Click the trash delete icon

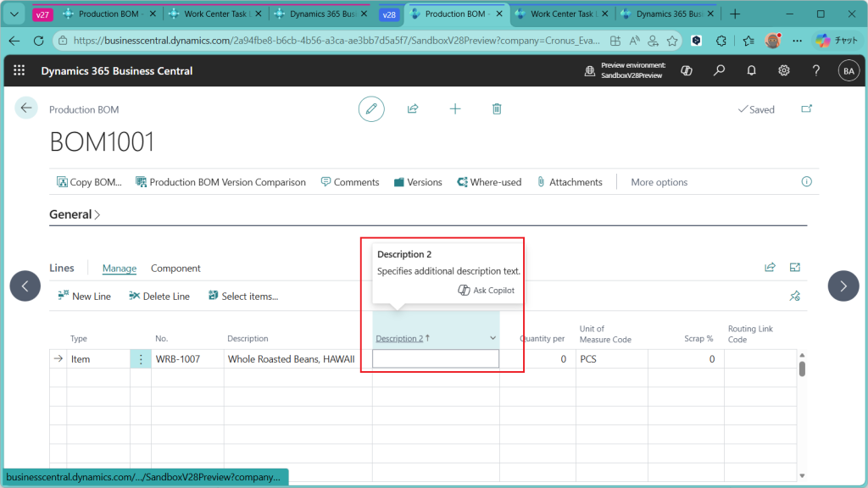(497, 109)
